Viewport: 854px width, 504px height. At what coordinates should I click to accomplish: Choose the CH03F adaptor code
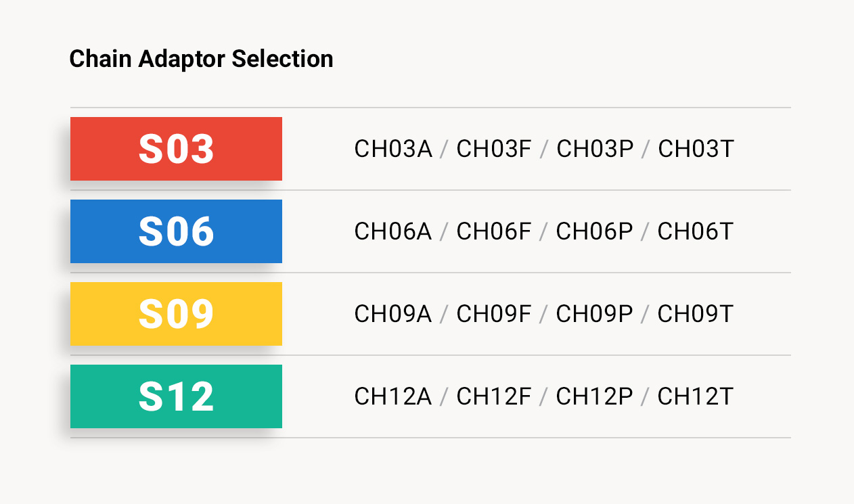click(494, 149)
